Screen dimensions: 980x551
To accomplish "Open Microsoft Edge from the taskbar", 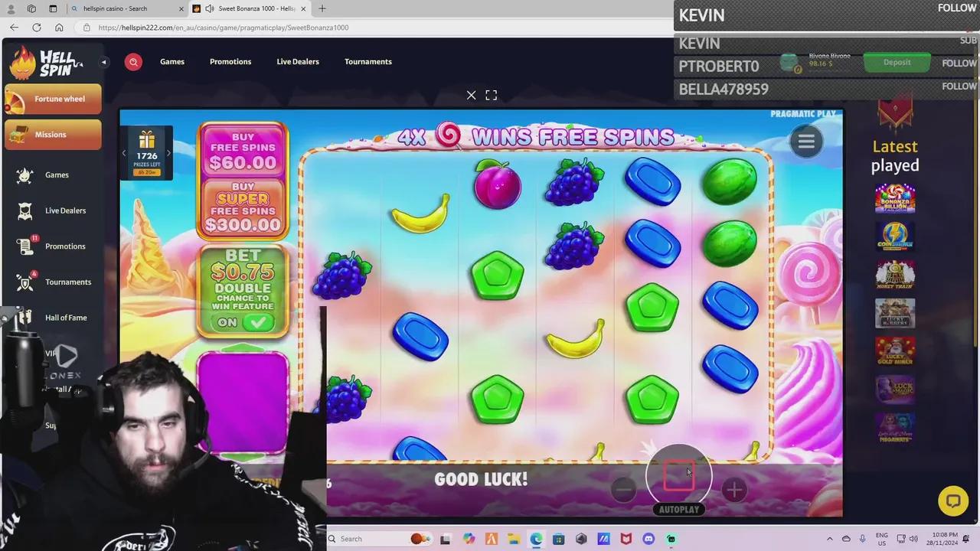I will [536, 539].
